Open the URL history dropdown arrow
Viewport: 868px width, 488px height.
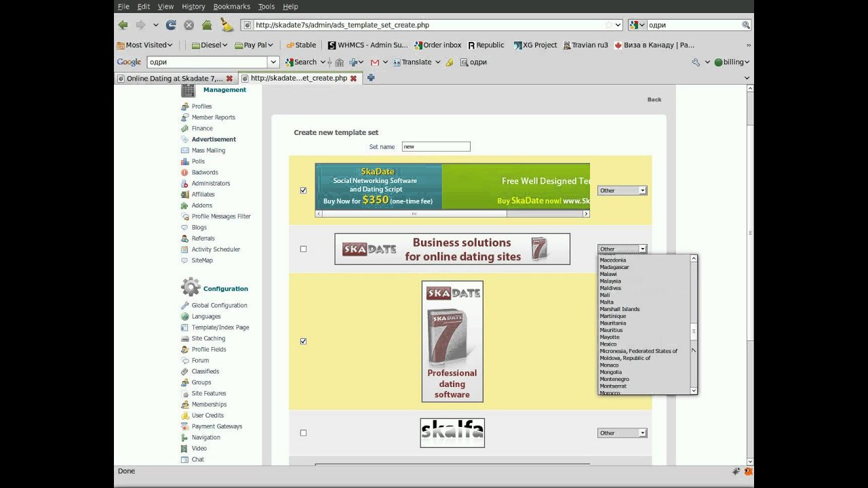[618, 25]
